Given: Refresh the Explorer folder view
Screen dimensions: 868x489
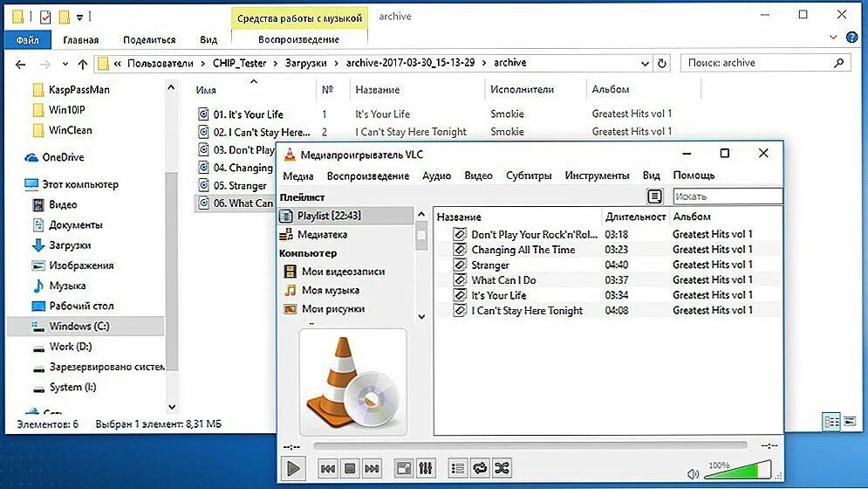Looking at the screenshot, I should tap(662, 64).
